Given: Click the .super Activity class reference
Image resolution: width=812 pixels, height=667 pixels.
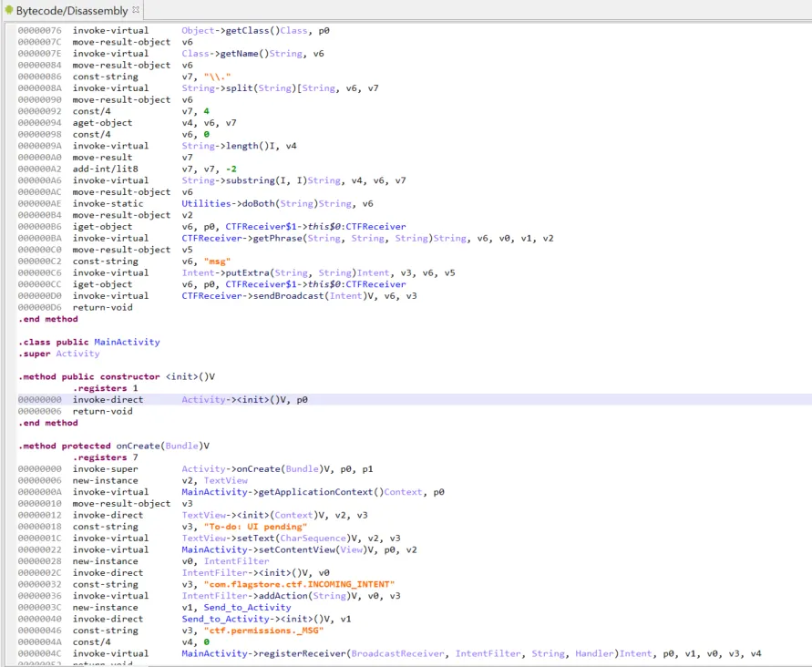Looking at the screenshot, I should click(x=77, y=354).
